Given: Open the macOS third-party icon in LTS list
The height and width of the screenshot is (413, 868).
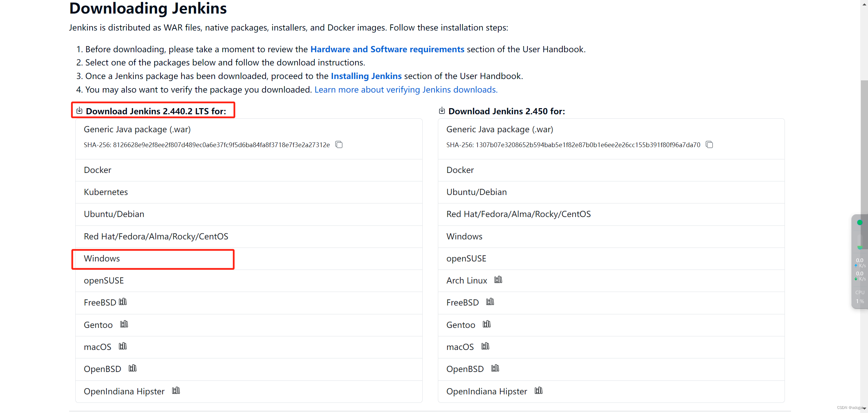Looking at the screenshot, I should (123, 346).
